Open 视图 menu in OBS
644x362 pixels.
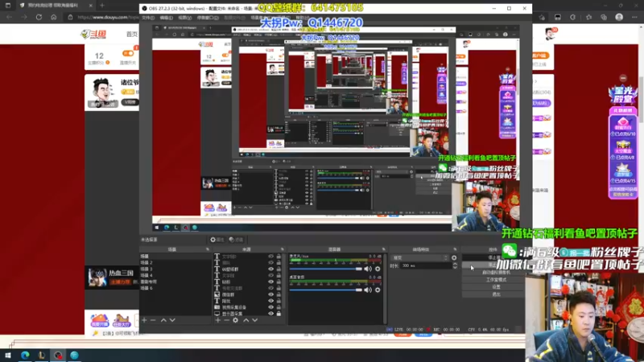coord(185,18)
